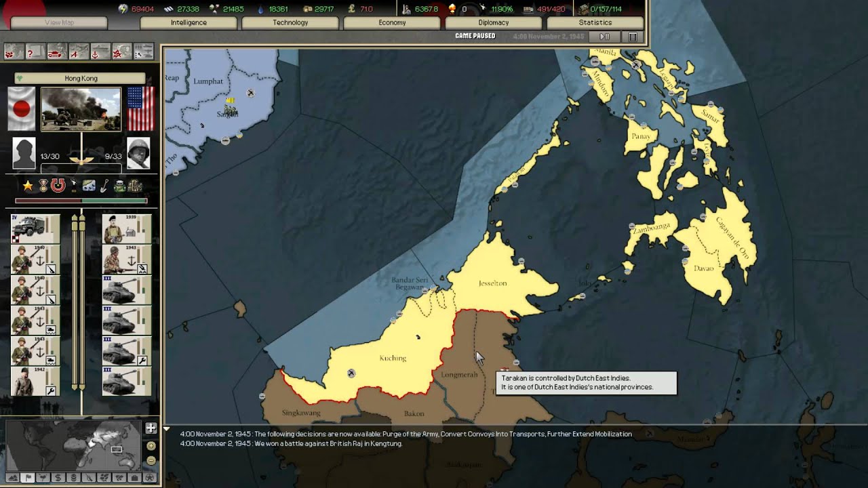The height and width of the screenshot is (488, 868).
Task: Click the green tank battle modifier icon
Action: (119, 186)
